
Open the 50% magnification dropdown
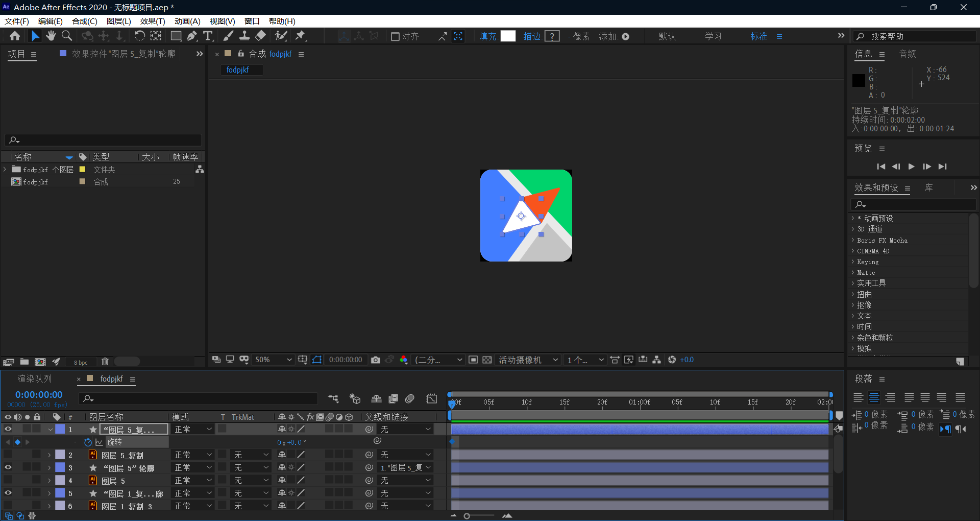coord(274,360)
